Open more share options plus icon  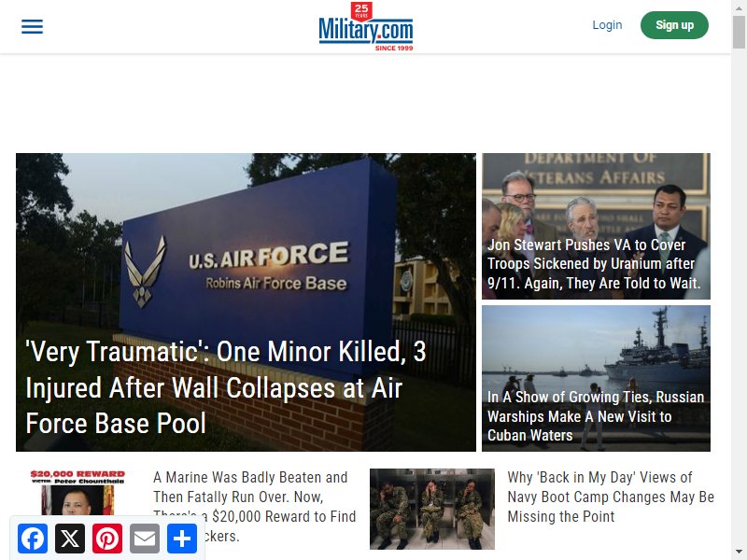pyautogui.click(x=182, y=539)
